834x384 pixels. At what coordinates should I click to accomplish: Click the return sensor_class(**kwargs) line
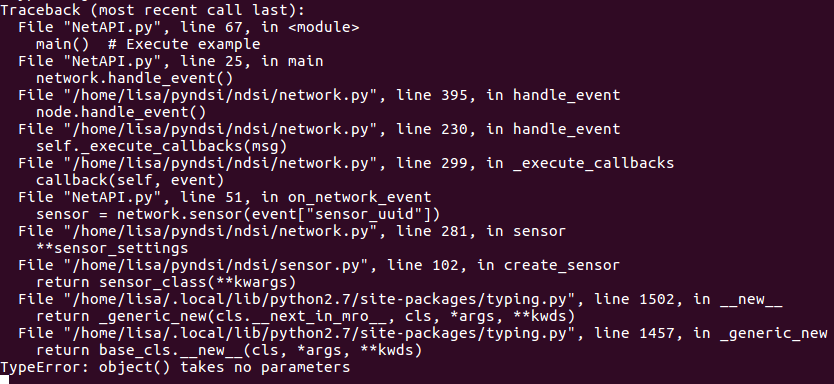click(166, 282)
